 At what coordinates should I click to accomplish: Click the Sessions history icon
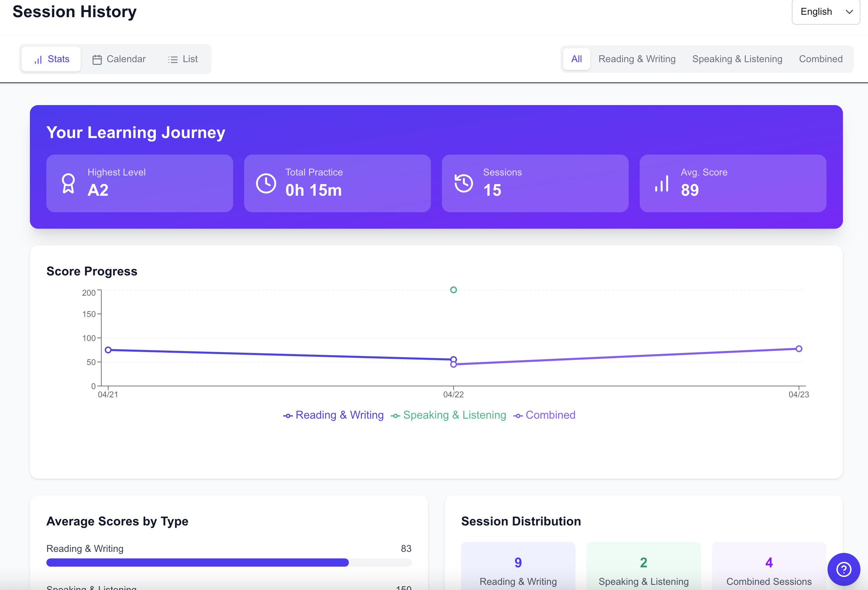[x=464, y=183]
